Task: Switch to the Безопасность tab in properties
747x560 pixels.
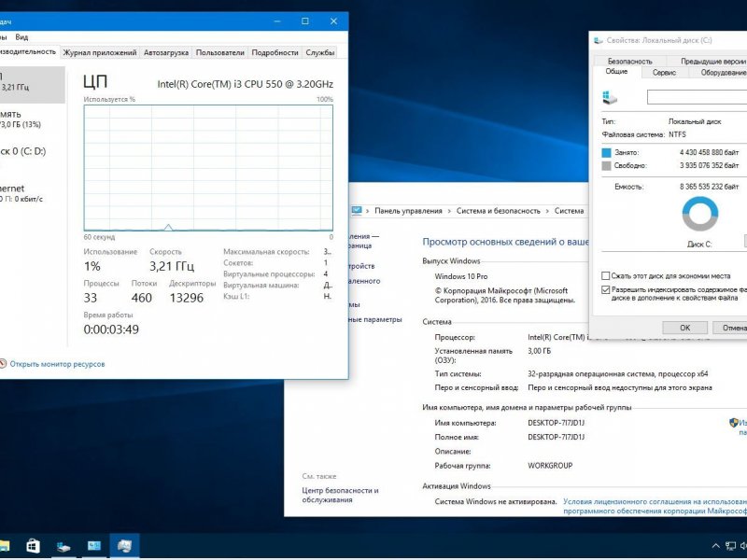Action: pyautogui.click(x=629, y=61)
